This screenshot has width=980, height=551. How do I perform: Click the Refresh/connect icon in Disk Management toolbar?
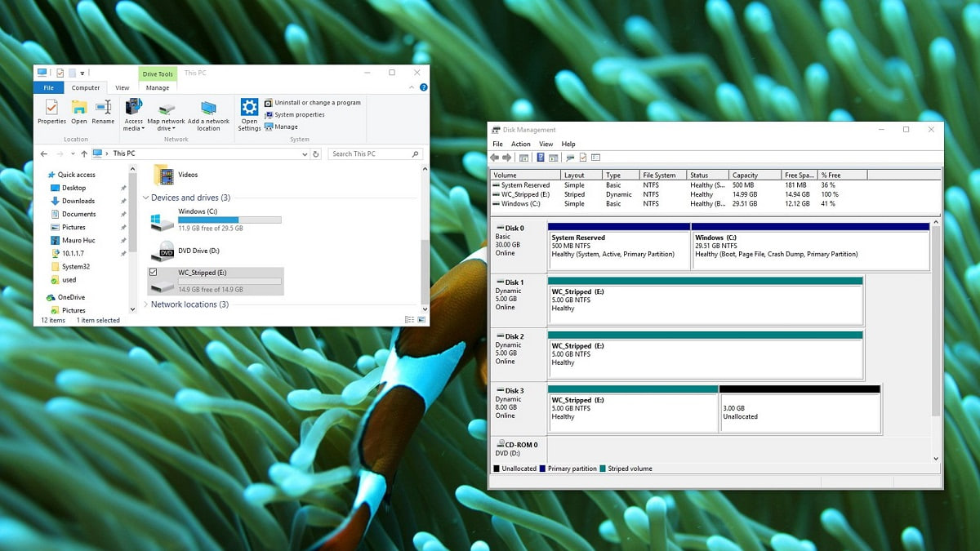[x=570, y=158]
